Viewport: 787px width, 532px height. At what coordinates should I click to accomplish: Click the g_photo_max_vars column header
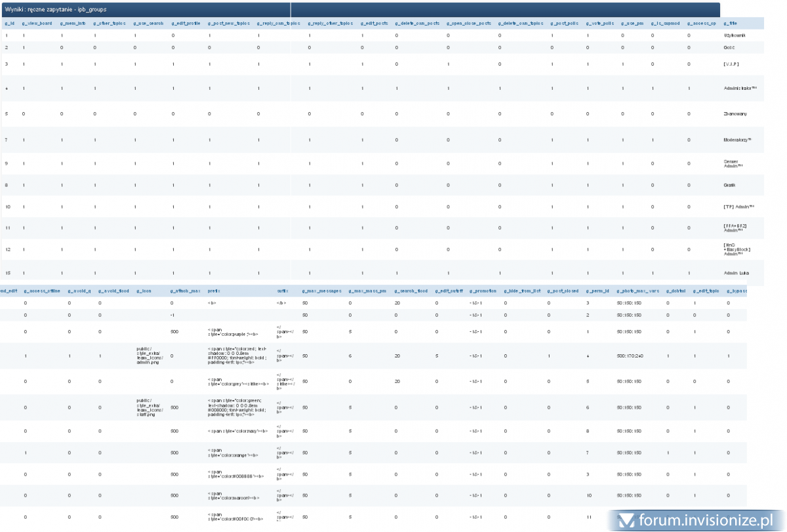637,290
